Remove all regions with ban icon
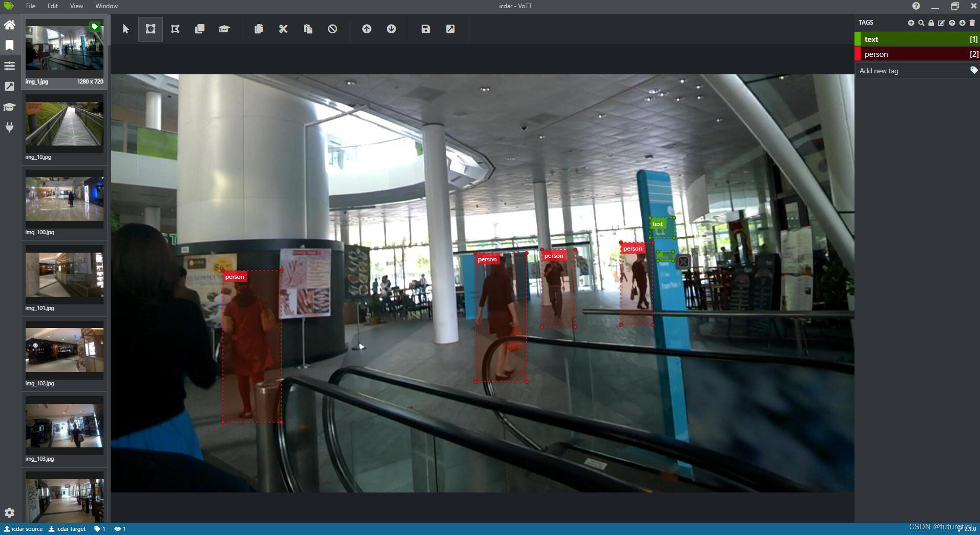This screenshot has height=535, width=980. (x=332, y=29)
